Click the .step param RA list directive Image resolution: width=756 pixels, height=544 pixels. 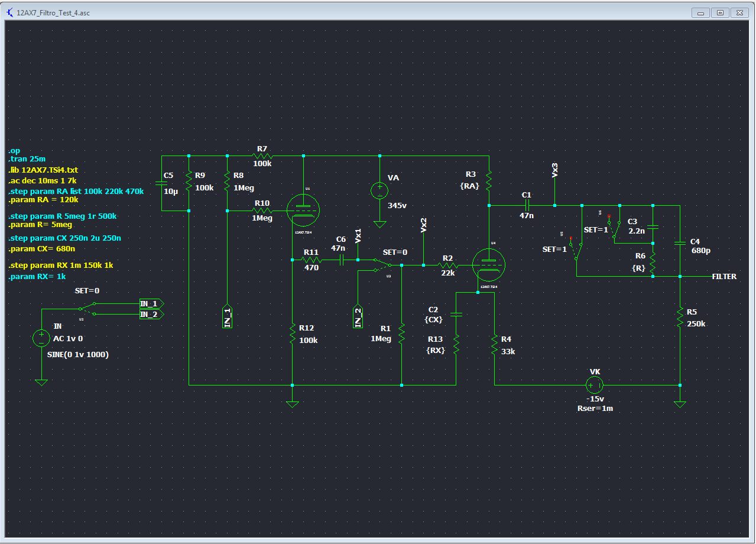tap(76, 191)
